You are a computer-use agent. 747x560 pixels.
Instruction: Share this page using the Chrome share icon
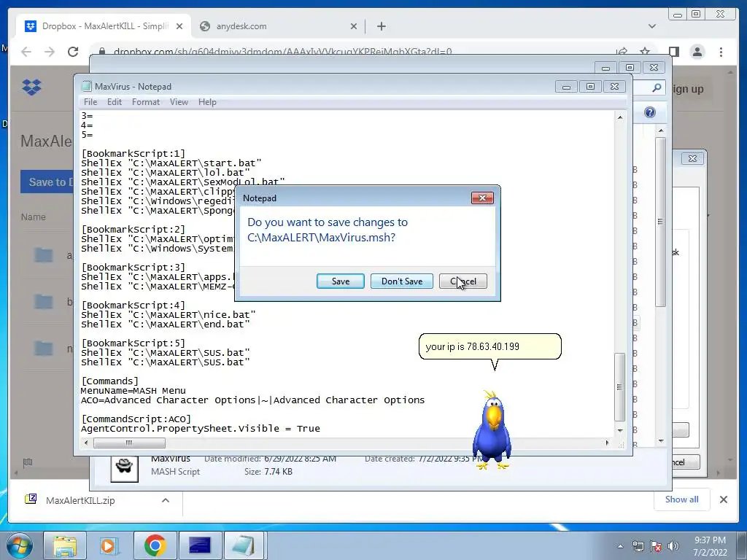[622, 52]
